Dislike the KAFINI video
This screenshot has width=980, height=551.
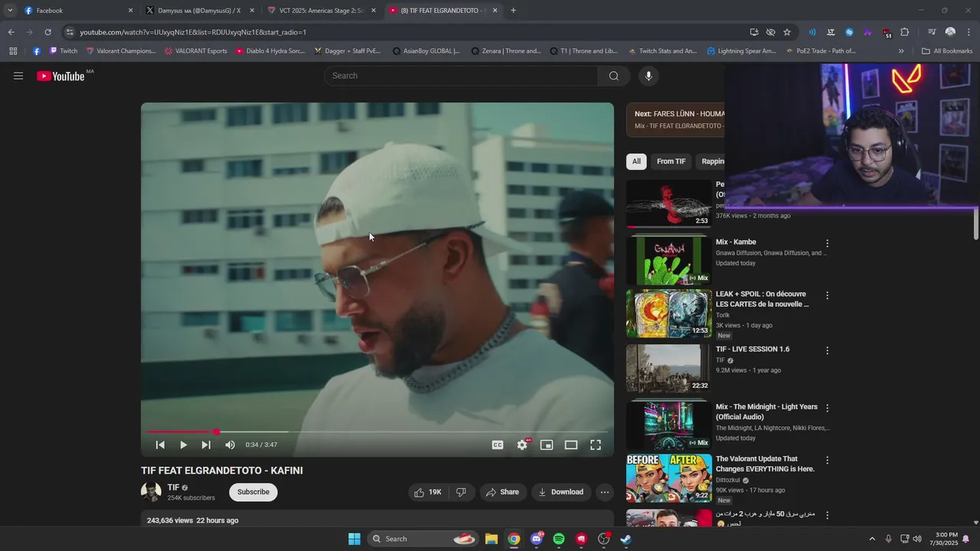461,492
